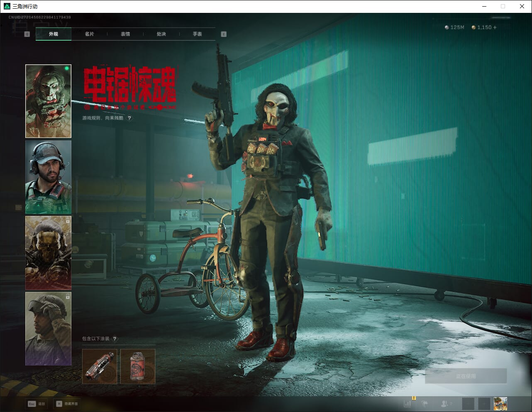Click the help icon next to 包含以下涂装

[115, 339]
